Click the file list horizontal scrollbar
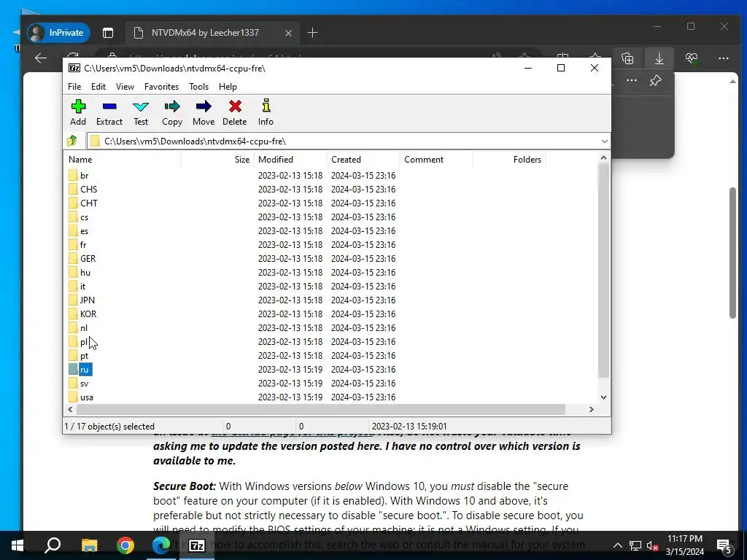 click(321, 410)
